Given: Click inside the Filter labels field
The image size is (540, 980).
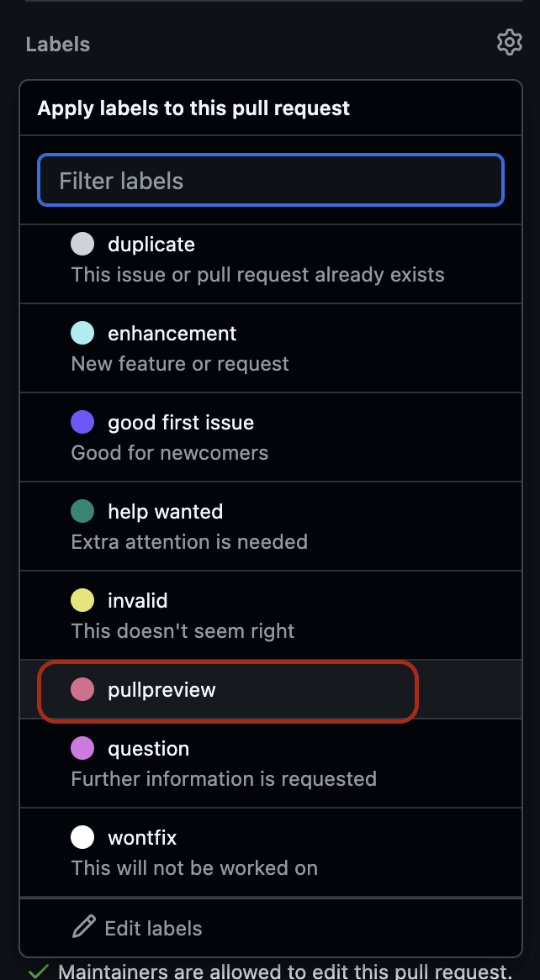Looking at the screenshot, I should coord(269,180).
